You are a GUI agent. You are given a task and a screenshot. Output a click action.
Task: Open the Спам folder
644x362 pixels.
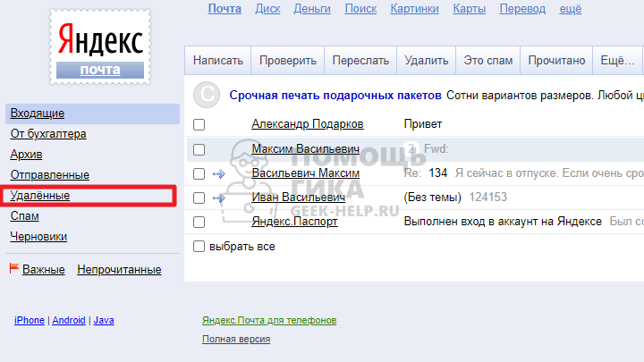(x=25, y=216)
